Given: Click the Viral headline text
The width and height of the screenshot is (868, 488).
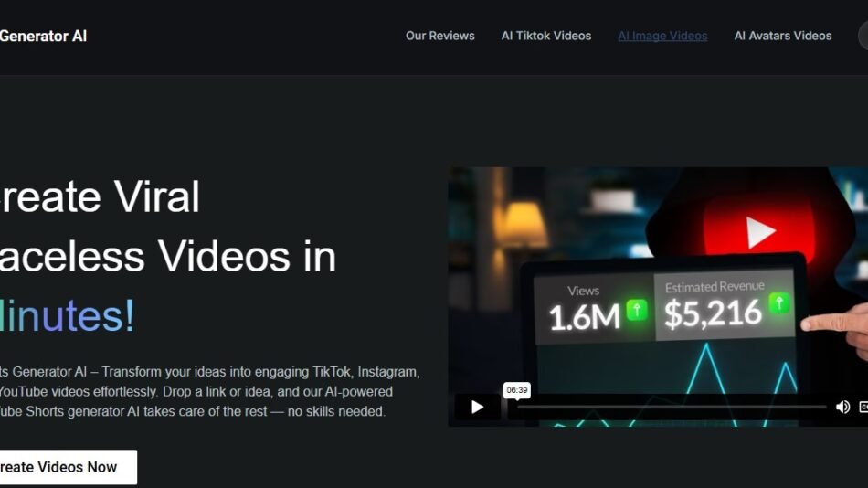Looking at the screenshot, I should (144, 196).
